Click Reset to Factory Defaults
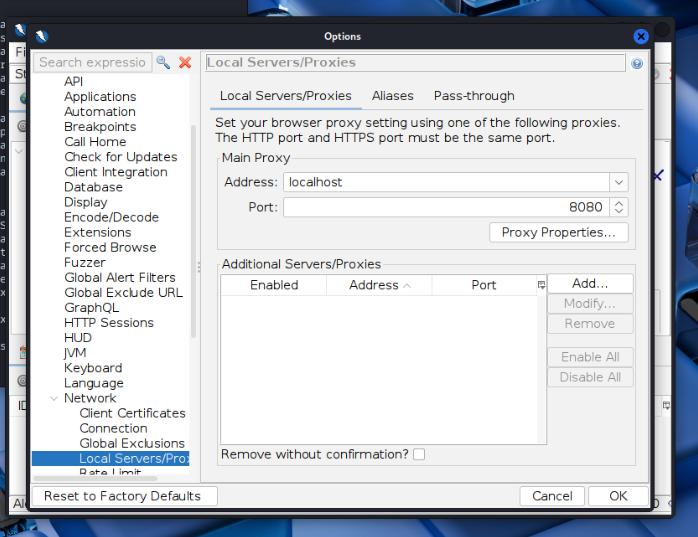Screen dimensions: 698x537 (125, 496)
